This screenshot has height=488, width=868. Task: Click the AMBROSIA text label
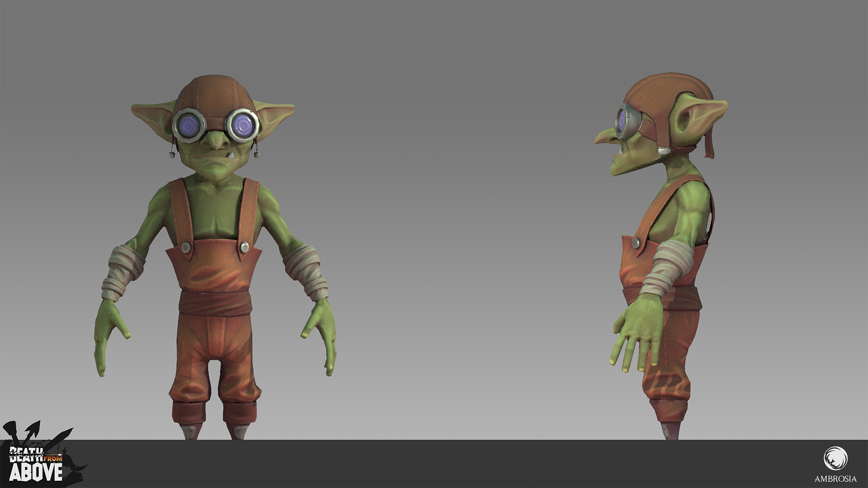click(835, 479)
